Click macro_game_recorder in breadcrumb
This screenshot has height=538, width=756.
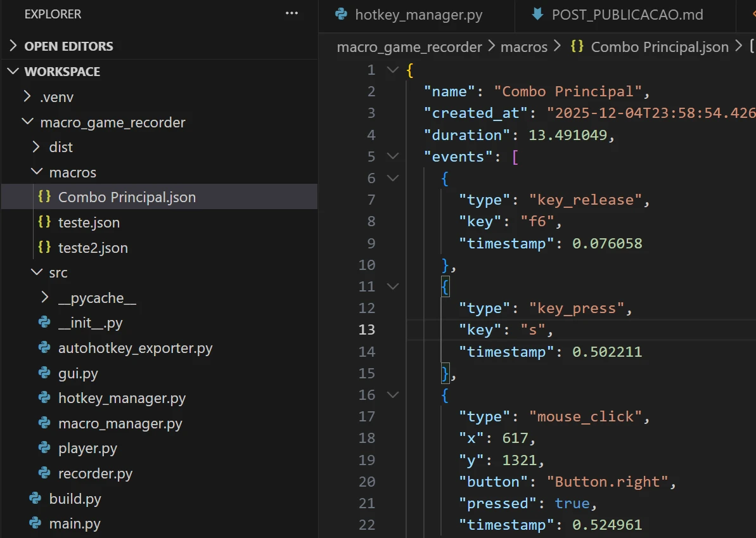click(x=409, y=47)
